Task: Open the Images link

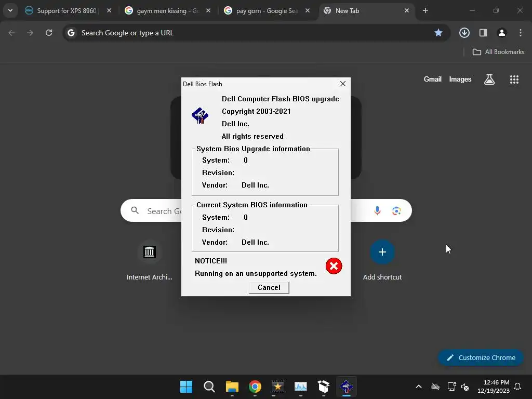Action: (x=460, y=79)
